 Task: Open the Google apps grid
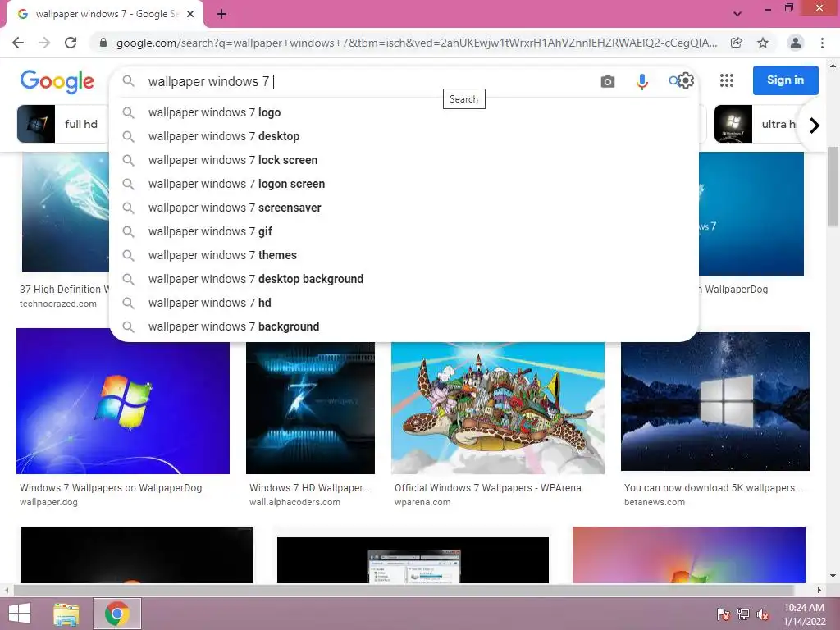point(727,80)
